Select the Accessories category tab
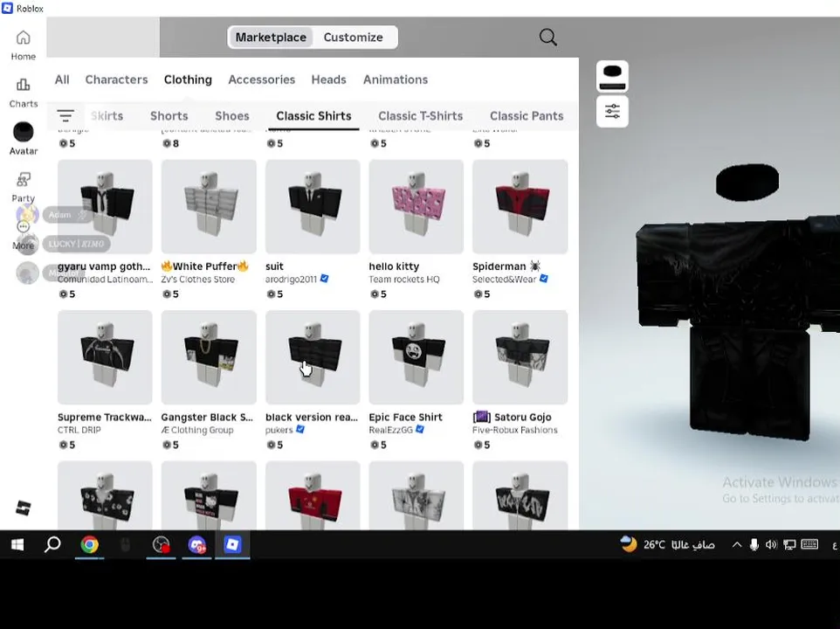 pyautogui.click(x=261, y=79)
